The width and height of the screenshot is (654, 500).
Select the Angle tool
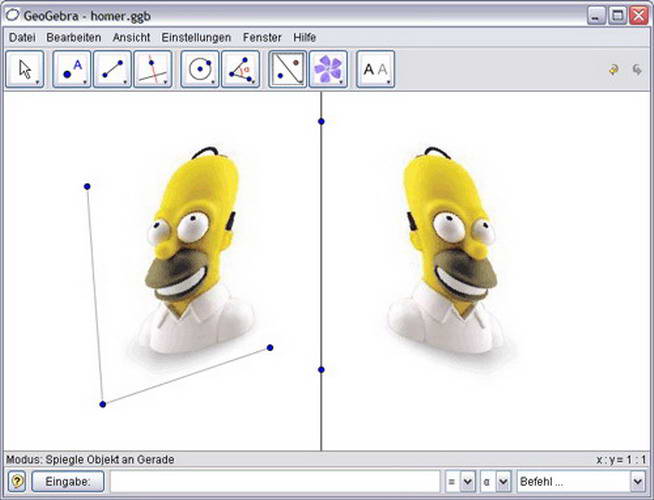[x=241, y=69]
